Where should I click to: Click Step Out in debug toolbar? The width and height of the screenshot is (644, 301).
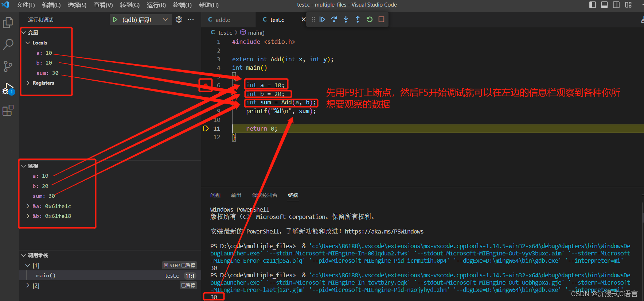tap(358, 19)
